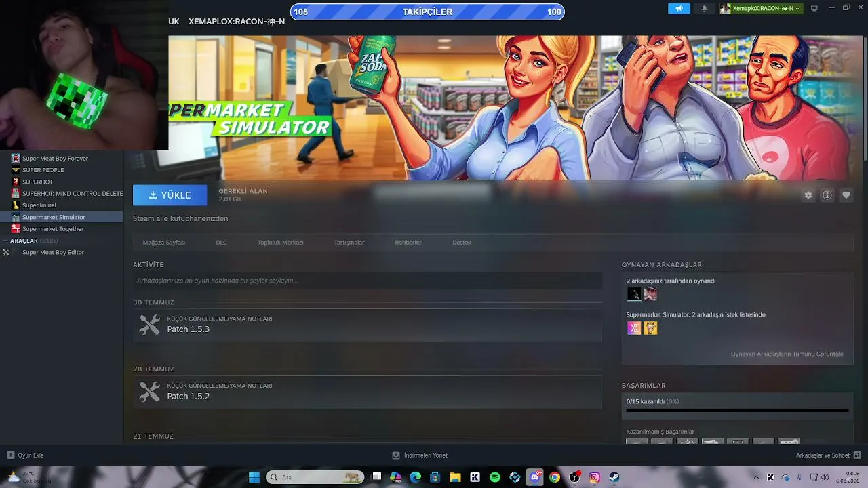Image resolution: width=868 pixels, height=488 pixels.
Task: Switch Steam to Big Picture mode
Action: pyautogui.click(x=814, y=8)
